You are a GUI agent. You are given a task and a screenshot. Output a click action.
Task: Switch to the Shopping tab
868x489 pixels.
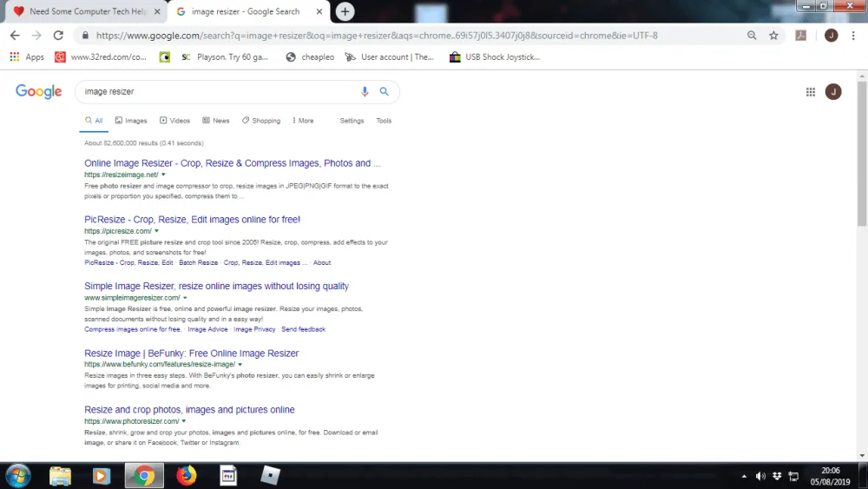(261, 121)
